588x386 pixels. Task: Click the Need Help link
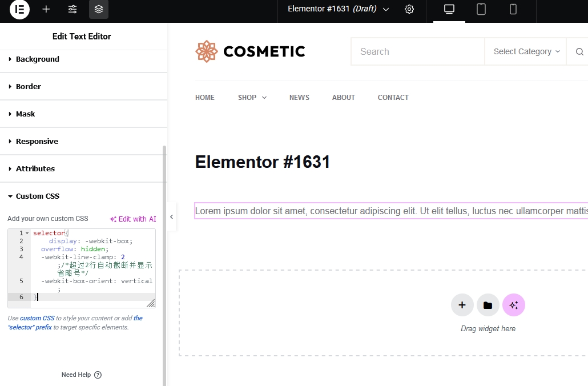[81, 375]
